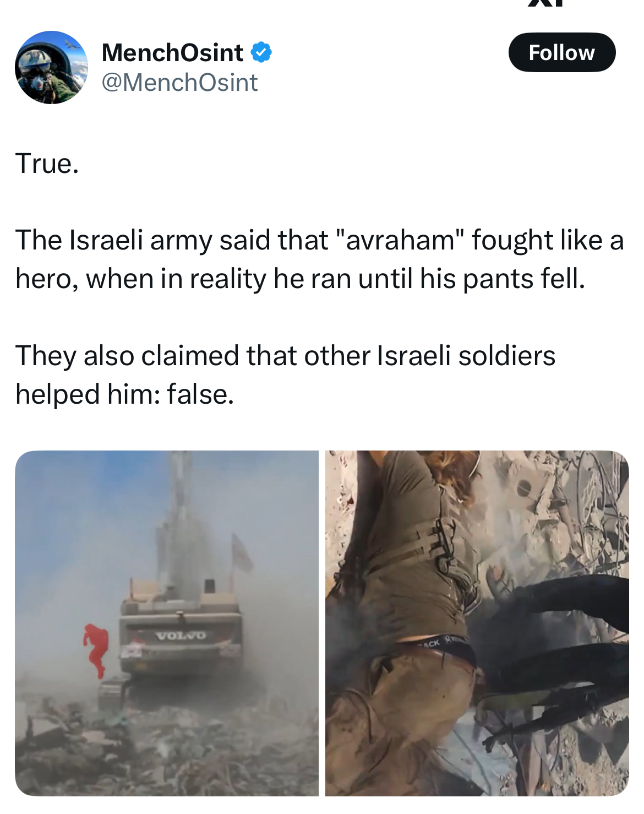Click the rubble pile below the excavator
The width and height of the screenshot is (644, 814).
tap(165, 749)
